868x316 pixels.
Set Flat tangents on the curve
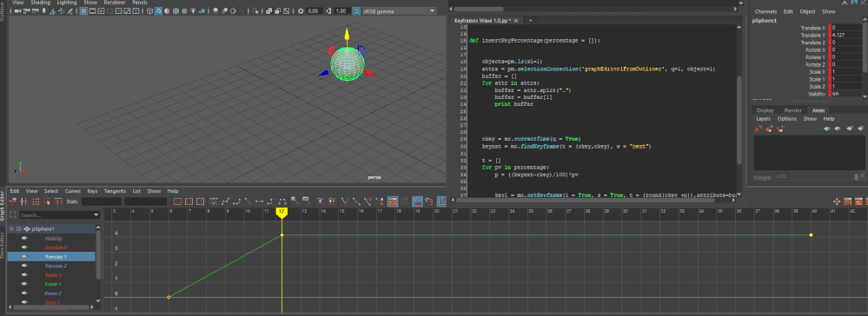pos(260,201)
